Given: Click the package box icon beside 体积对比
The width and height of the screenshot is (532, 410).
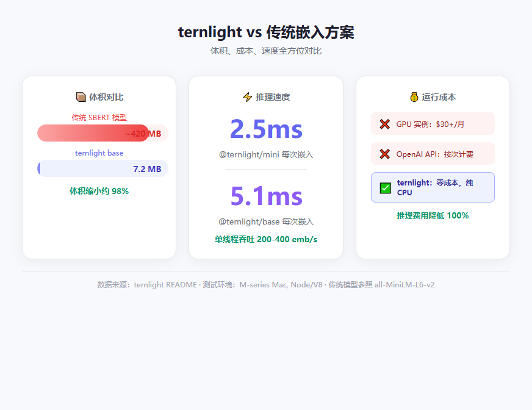Looking at the screenshot, I should click(x=81, y=97).
